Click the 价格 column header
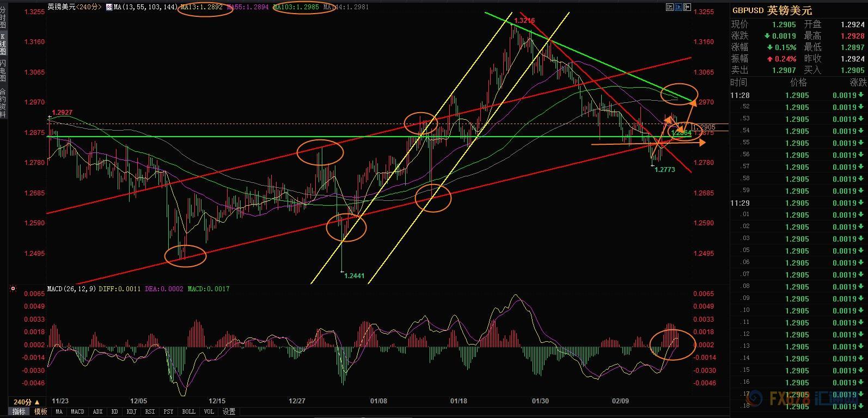The image size is (868, 418). pyautogui.click(x=798, y=82)
